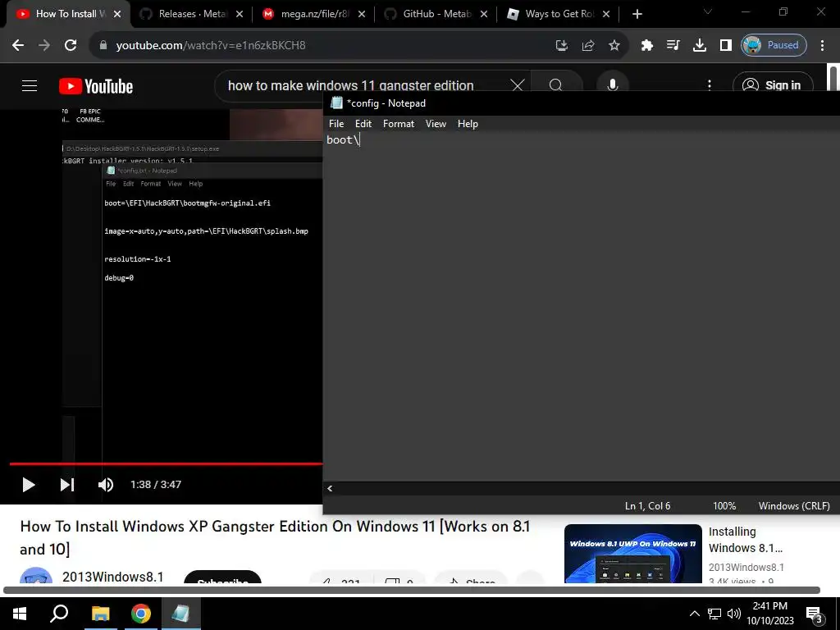Open the network tray icon
Image resolution: width=840 pixels, height=630 pixels.
coord(714,614)
